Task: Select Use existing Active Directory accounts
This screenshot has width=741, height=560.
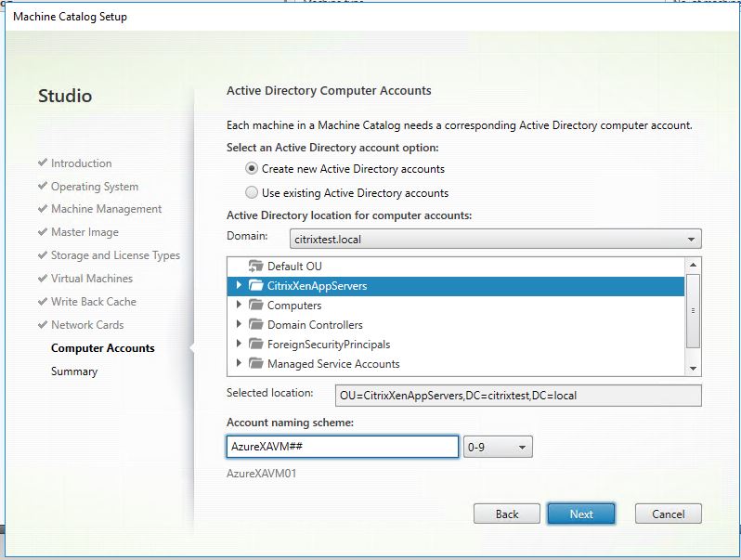Action: point(252,193)
